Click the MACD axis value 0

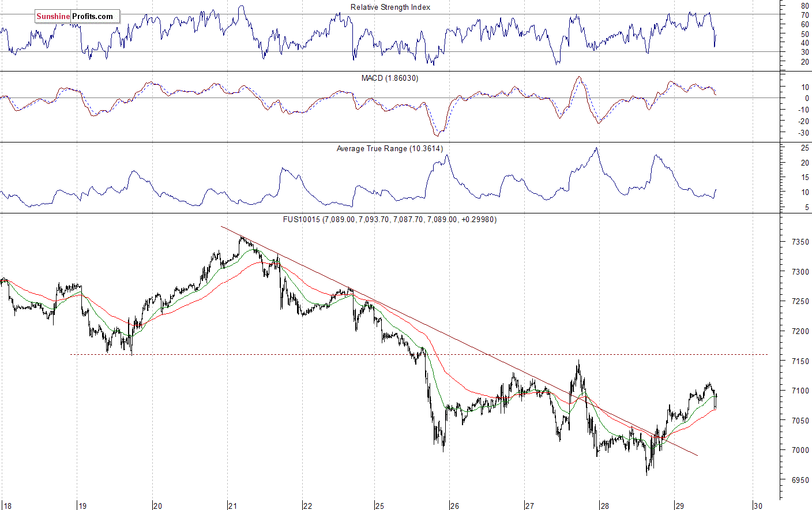point(807,98)
